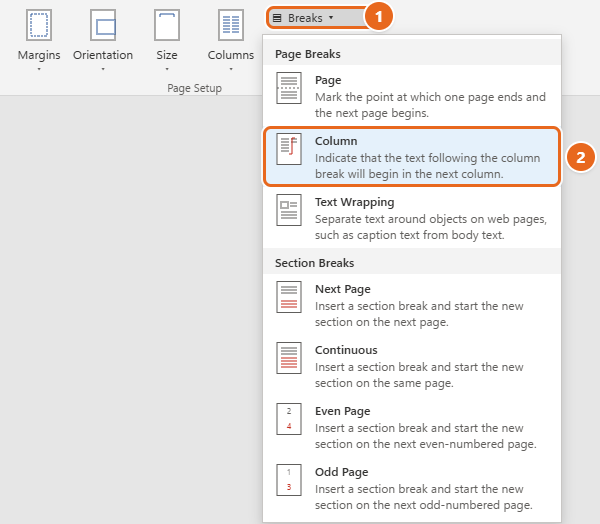Click the Margins page icon
600x524 pixels.
pos(39,25)
